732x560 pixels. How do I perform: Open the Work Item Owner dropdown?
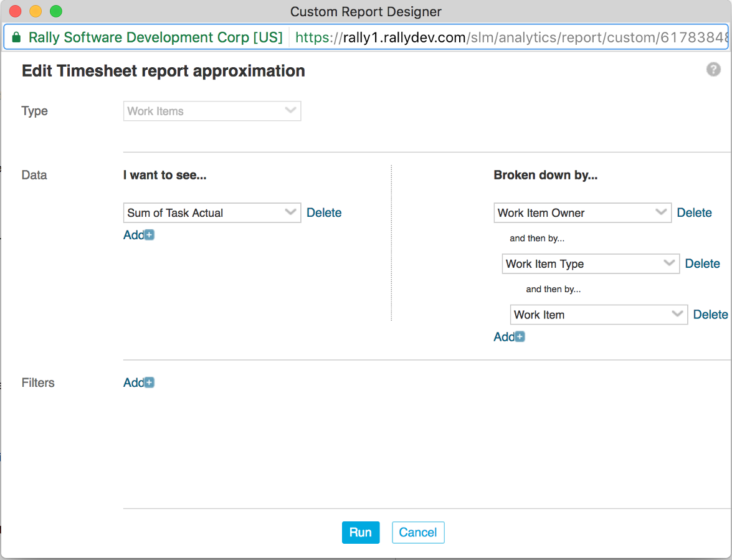[582, 212]
